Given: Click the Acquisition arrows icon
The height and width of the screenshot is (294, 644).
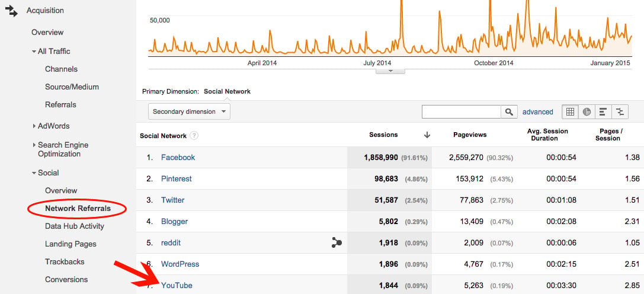Looking at the screenshot, I should point(11,11).
